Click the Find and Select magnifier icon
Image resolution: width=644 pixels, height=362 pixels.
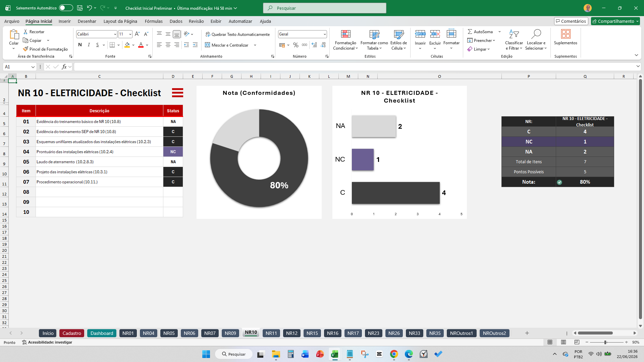(536, 34)
